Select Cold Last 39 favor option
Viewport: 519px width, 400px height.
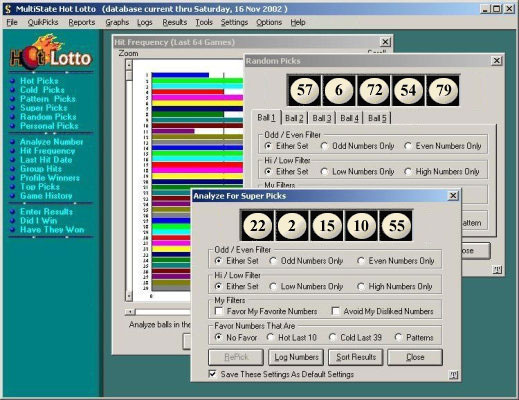355,337
